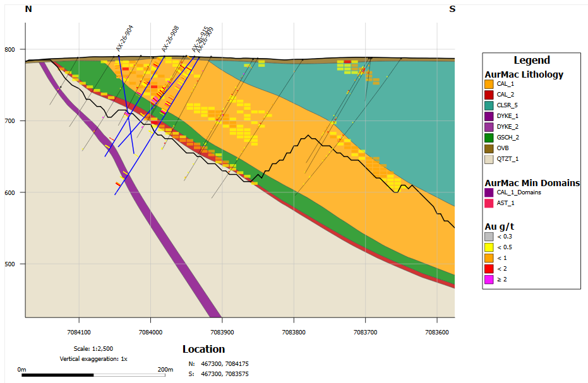Click the 7083700 northing axis label
Screen dimensions: 588x383
coord(365,333)
